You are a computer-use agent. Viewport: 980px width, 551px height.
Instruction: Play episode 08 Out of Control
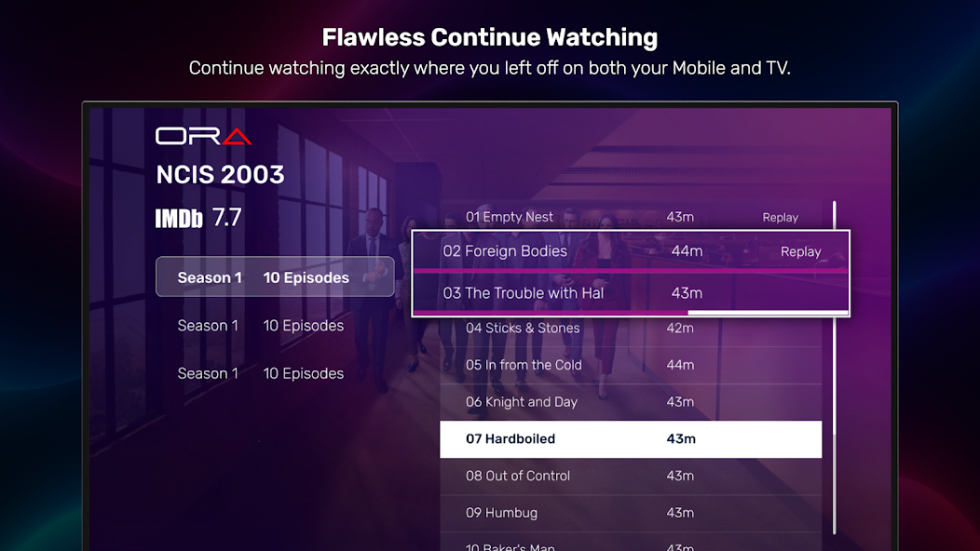click(x=518, y=476)
